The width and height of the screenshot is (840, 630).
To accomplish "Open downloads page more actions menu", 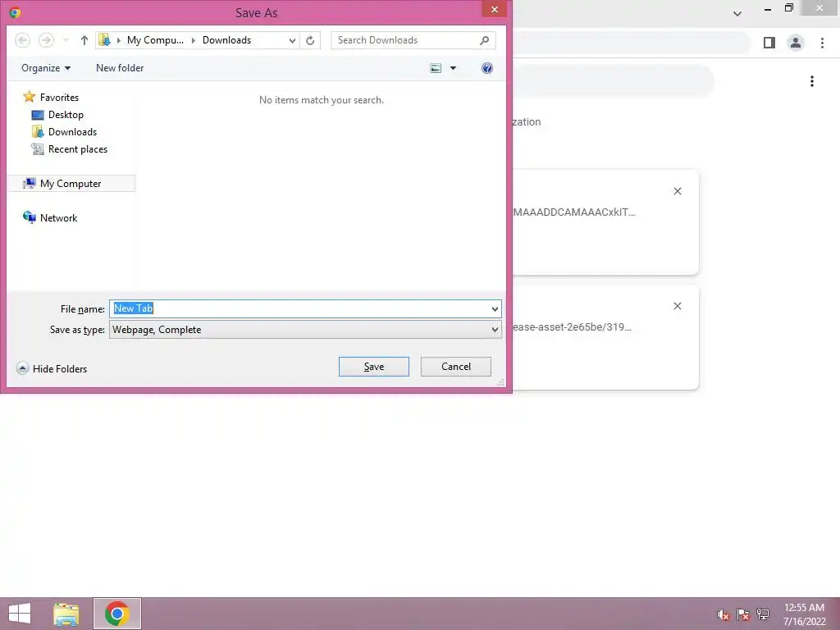I will pos(812,81).
